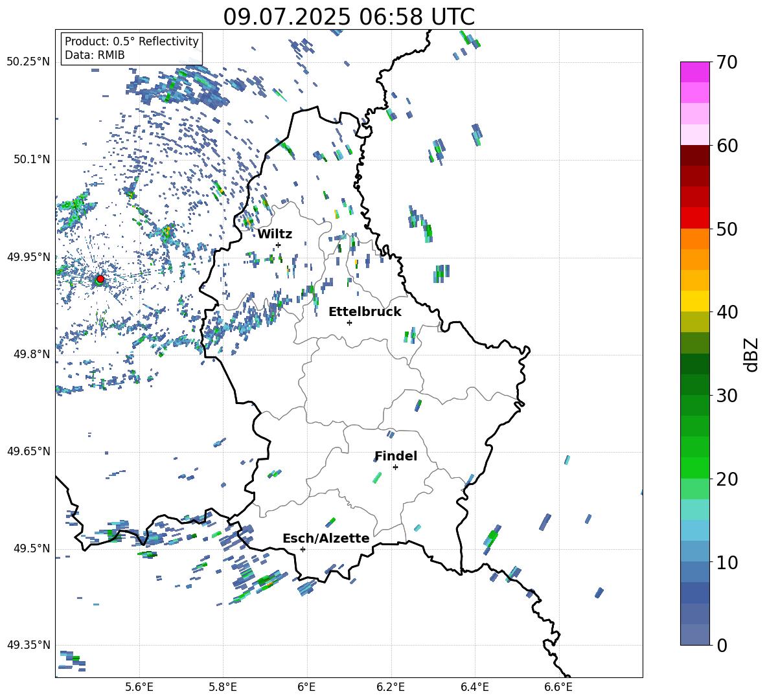Click the Data: RMIB text
Viewport: 767px width, 700px height.
coord(95,55)
